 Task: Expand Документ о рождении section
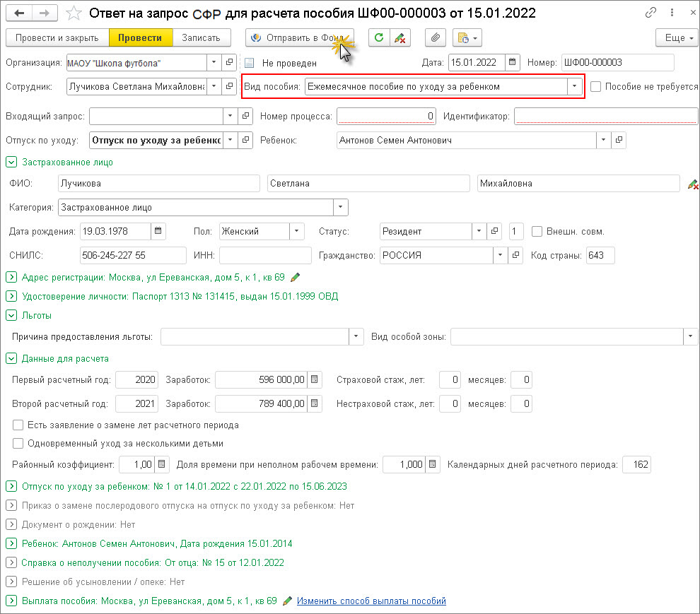tap(11, 524)
